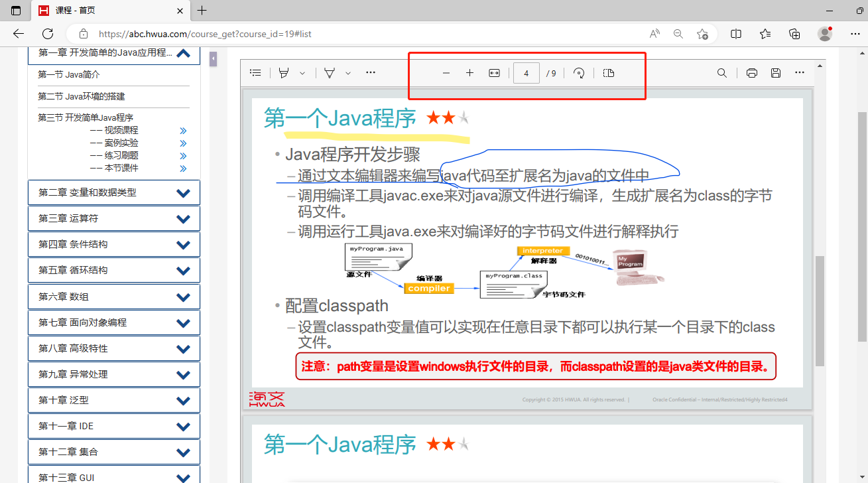This screenshot has height=483, width=868.
Task: Click the PDF viewer vertical scrollbar thumb
Action: [x=820, y=310]
